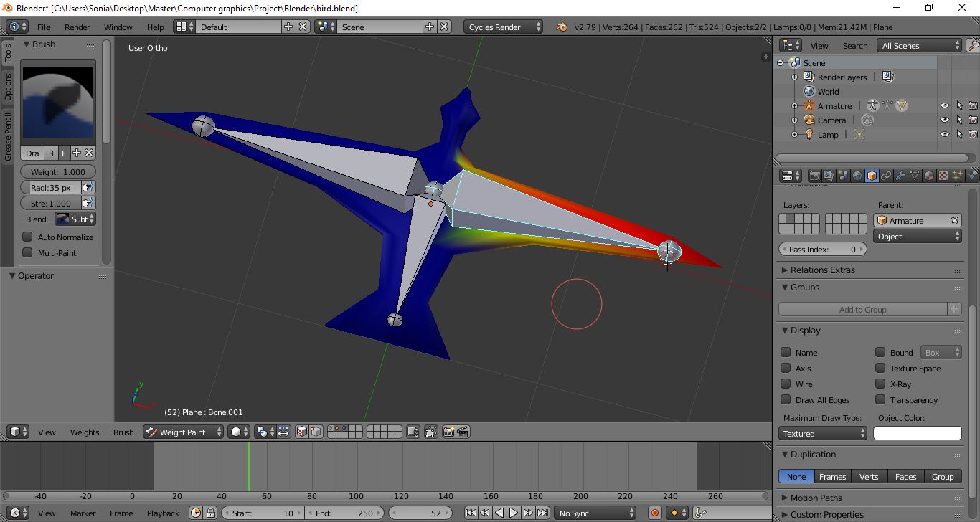Select the Verts duplication button
Image resolution: width=980 pixels, height=522 pixels.
pyautogui.click(x=869, y=476)
